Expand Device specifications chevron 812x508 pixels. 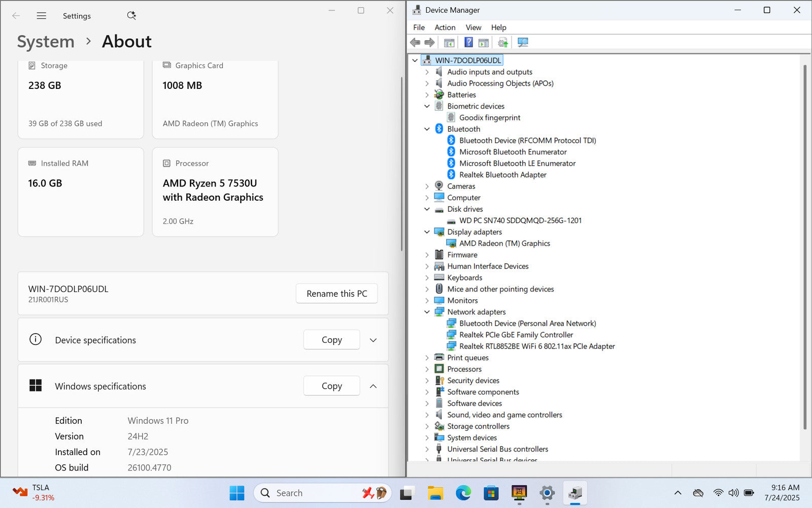point(373,340)
